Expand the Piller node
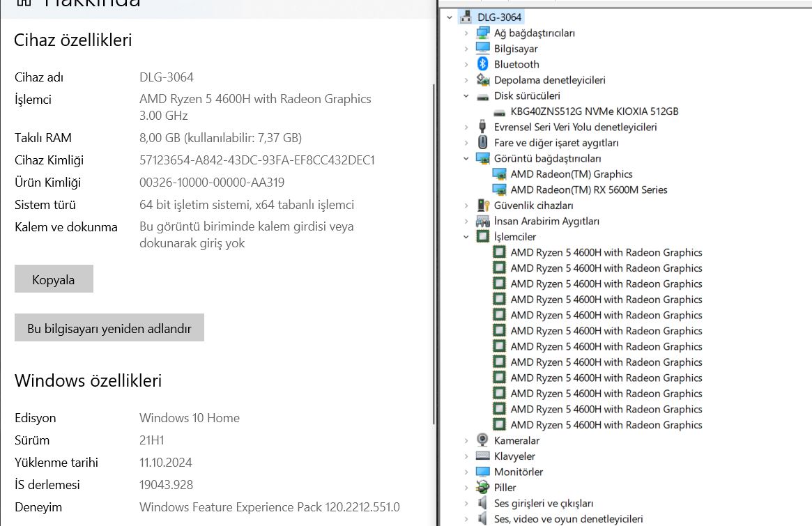 point(466,488)
